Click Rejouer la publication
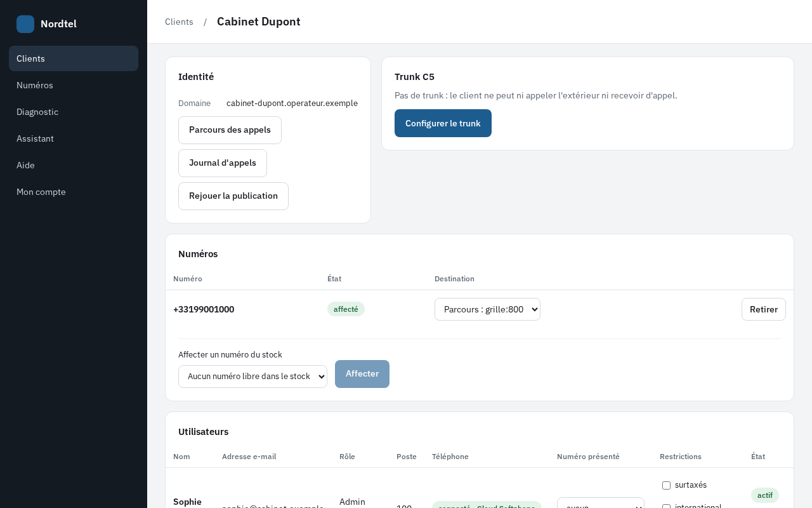 (x=233, y=196)
